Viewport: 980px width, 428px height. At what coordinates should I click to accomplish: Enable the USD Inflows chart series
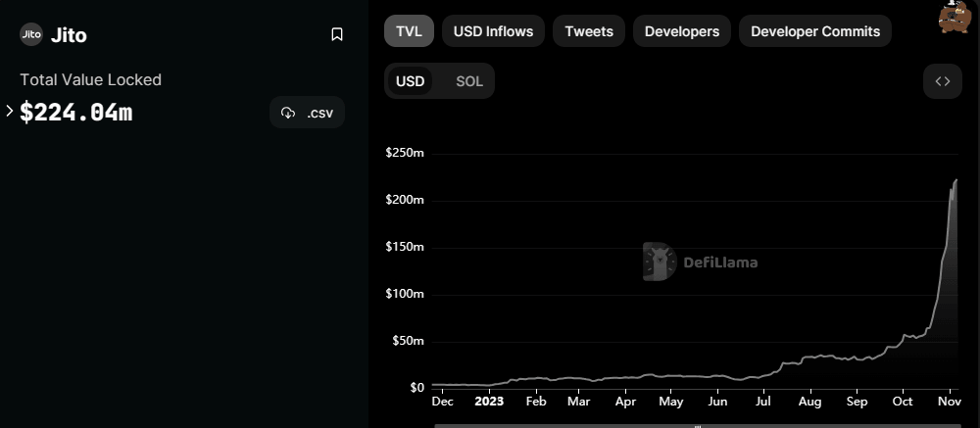click(493, 31)
